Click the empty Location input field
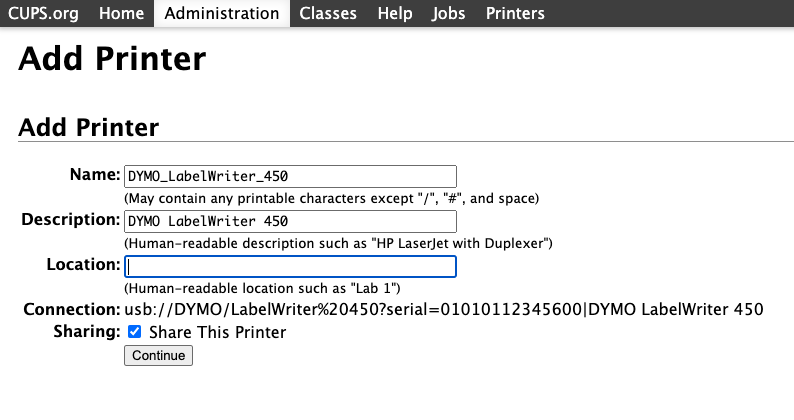This screenshot has height=420, width=794. tap(290, 267)
